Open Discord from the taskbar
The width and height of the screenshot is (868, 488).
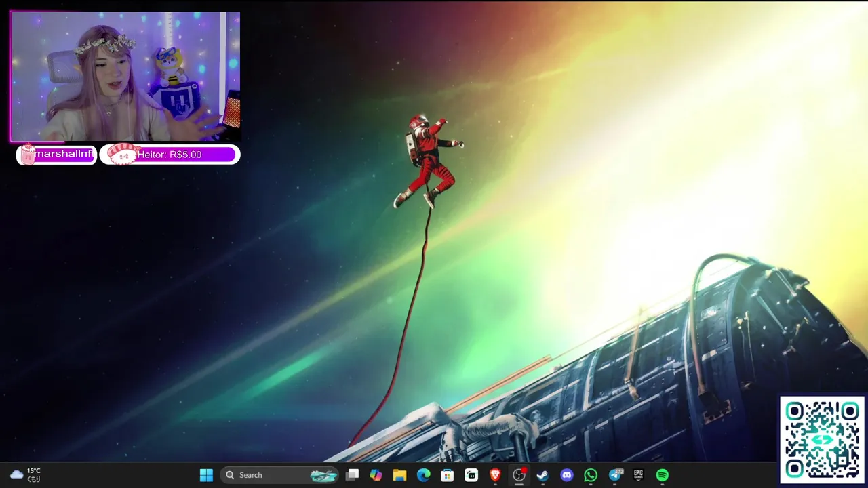[567, 475]
